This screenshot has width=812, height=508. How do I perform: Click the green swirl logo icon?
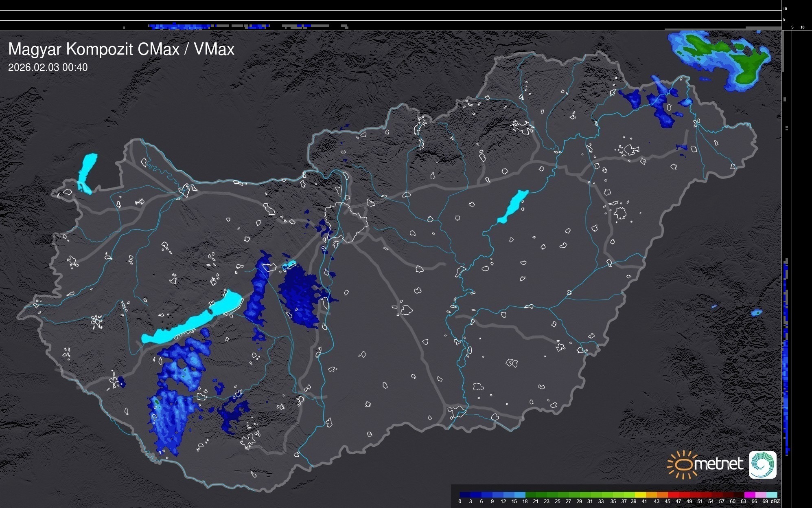[x=762, y=464]
